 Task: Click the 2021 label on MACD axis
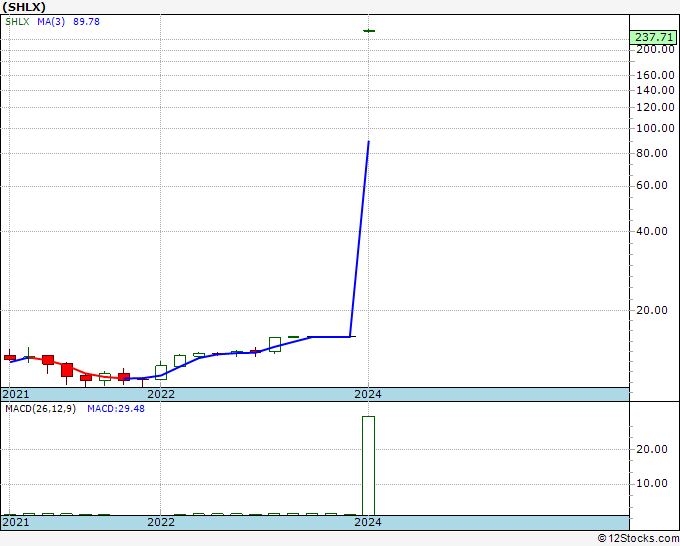[x=16, y=522]
